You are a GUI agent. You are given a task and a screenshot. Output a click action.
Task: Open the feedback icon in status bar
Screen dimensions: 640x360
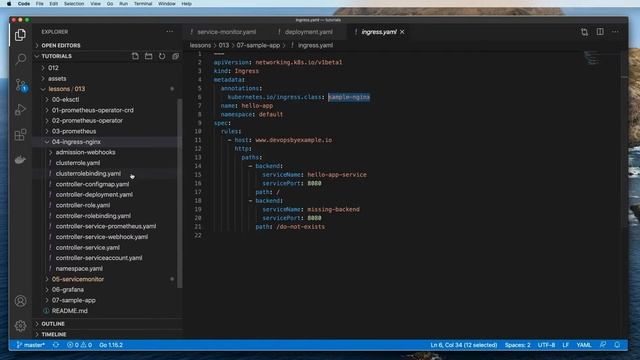[x=603, y=345]
